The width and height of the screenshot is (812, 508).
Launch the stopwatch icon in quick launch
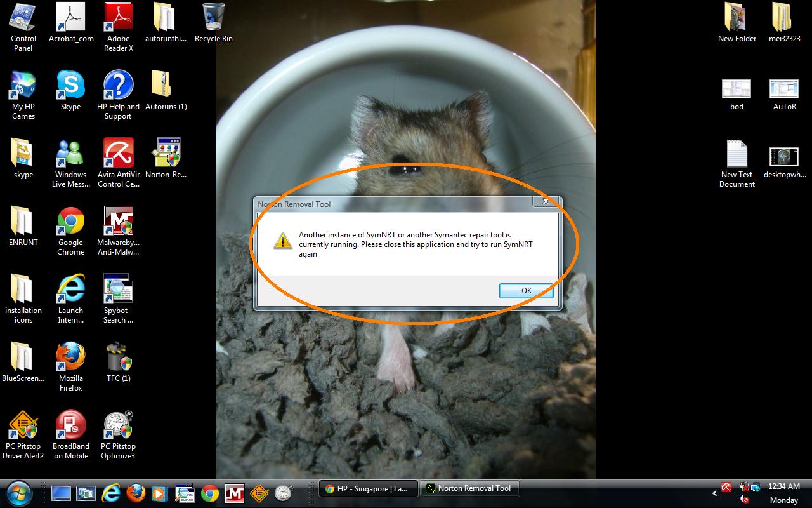tap(284, 493)
